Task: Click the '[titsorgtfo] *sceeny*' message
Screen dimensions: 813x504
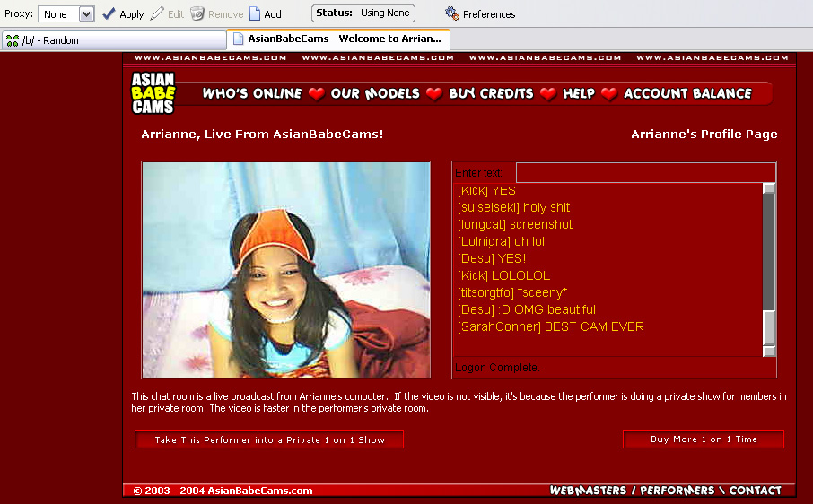Action: [x=512, y=292]
